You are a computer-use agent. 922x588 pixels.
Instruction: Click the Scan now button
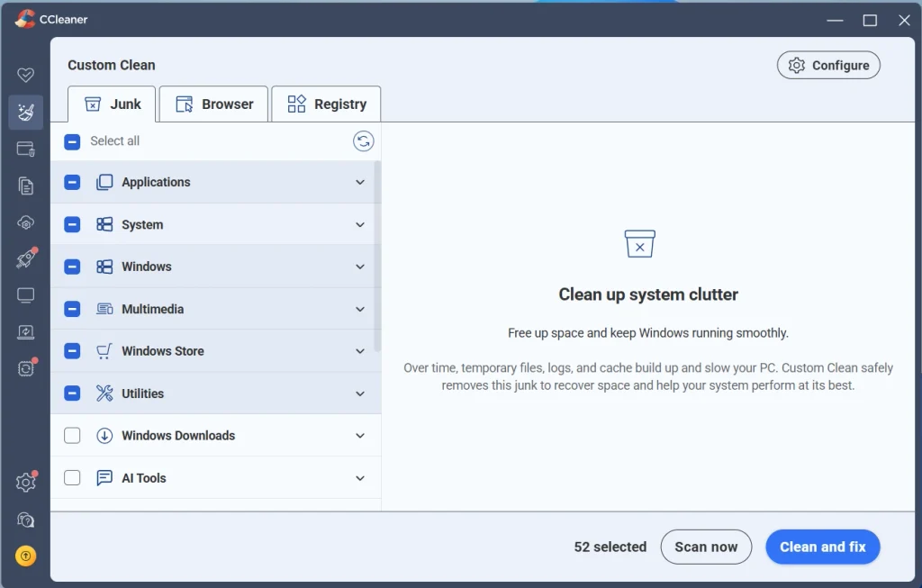[x=706, y=547]
